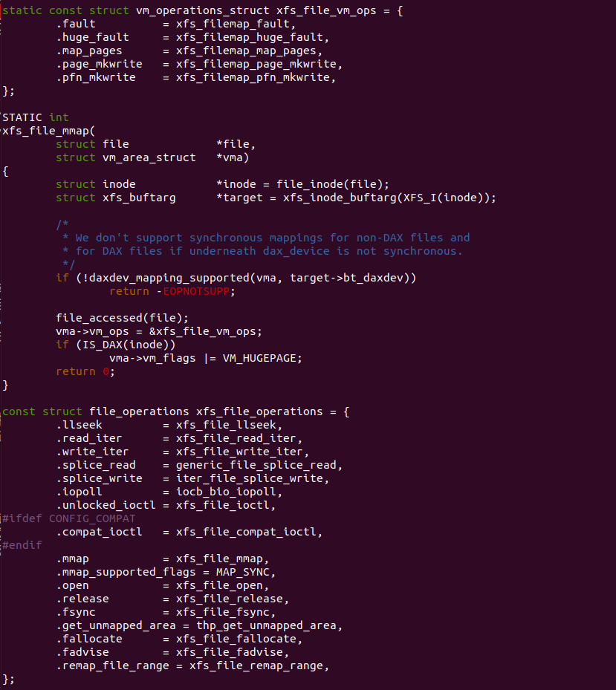Click the STATIC int declaration
The height and width of the screenshot is (690, 616).
tap(36, 117)
